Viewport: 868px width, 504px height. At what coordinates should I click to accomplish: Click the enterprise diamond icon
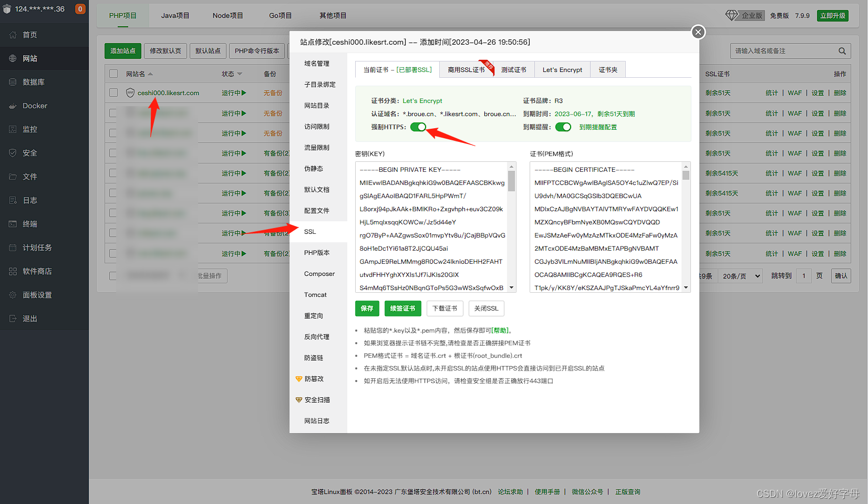click(731, 15)
